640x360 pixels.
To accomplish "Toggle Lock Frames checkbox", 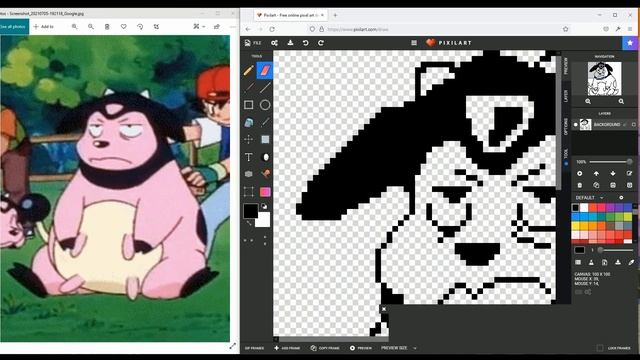I will 600,348.
